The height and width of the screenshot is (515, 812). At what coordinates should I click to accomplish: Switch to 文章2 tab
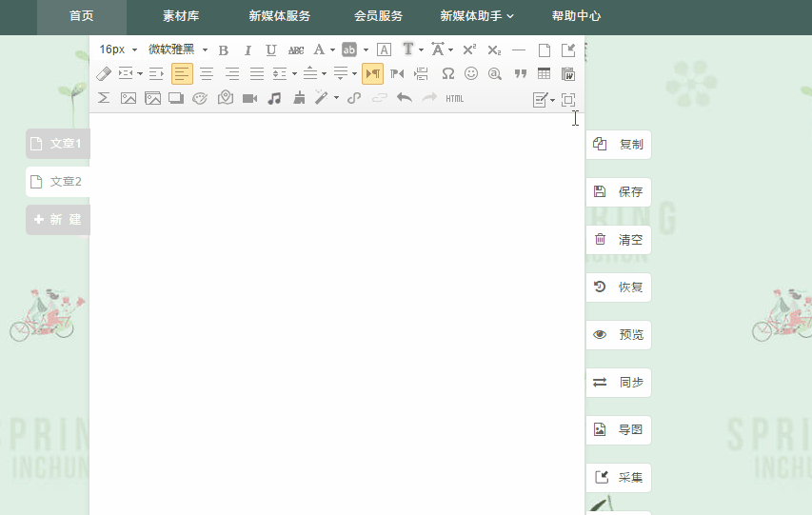pos(58,182)
